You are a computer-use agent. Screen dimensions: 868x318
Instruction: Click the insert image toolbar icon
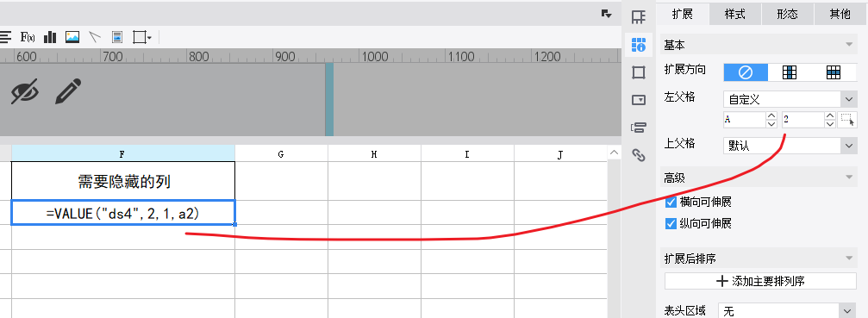[72, 38]
